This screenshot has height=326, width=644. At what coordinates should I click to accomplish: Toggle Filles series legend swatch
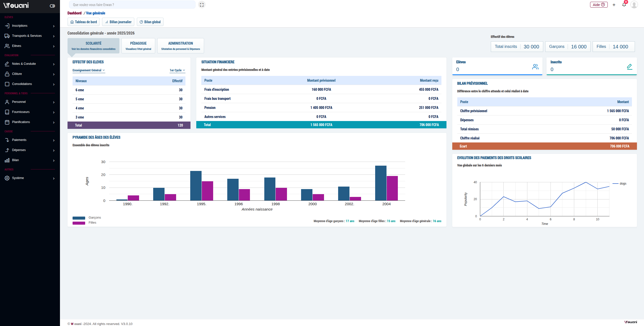click(x=79, y=223)
